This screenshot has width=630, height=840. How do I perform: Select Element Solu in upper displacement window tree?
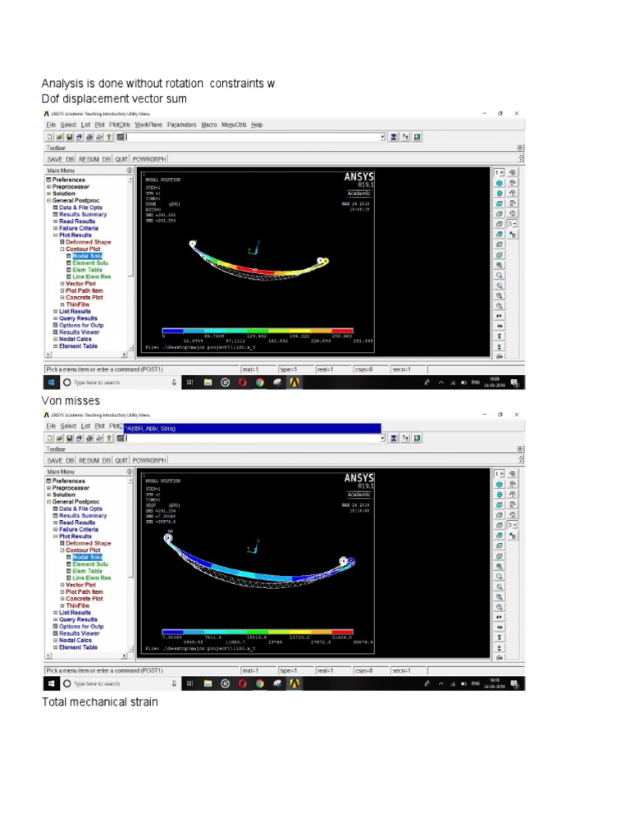tap(90, 263)
